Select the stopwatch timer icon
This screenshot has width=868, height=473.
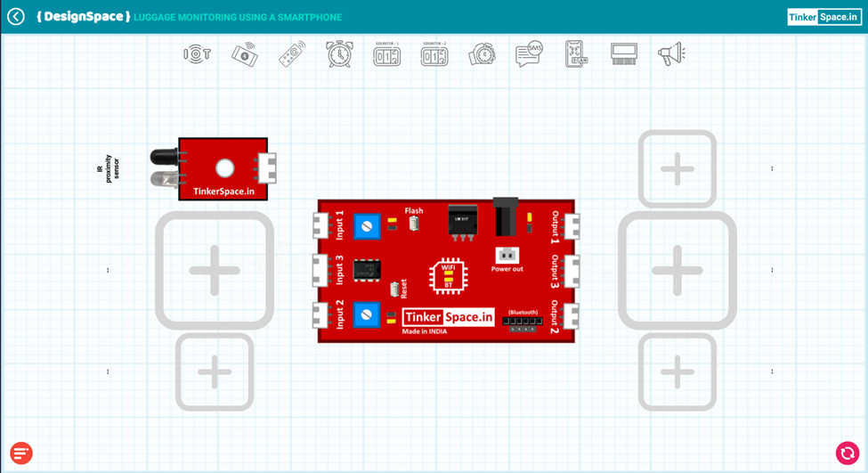(x=483, y=55)
